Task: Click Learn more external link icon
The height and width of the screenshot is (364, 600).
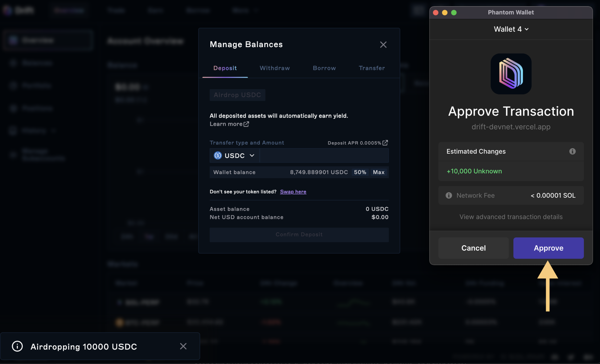Action: coord(246,124)
